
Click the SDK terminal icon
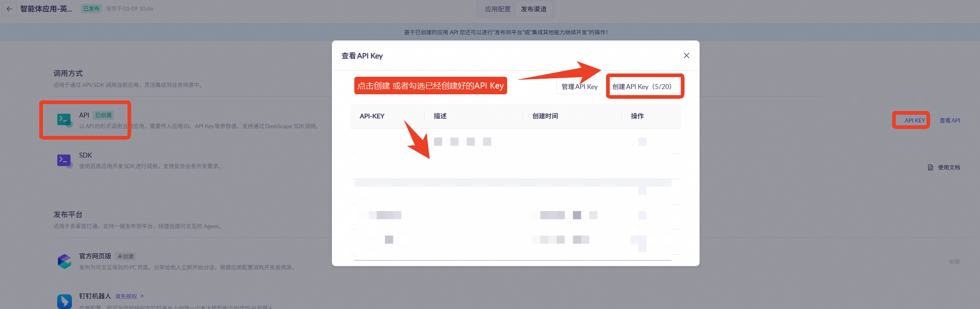point(64,160)
